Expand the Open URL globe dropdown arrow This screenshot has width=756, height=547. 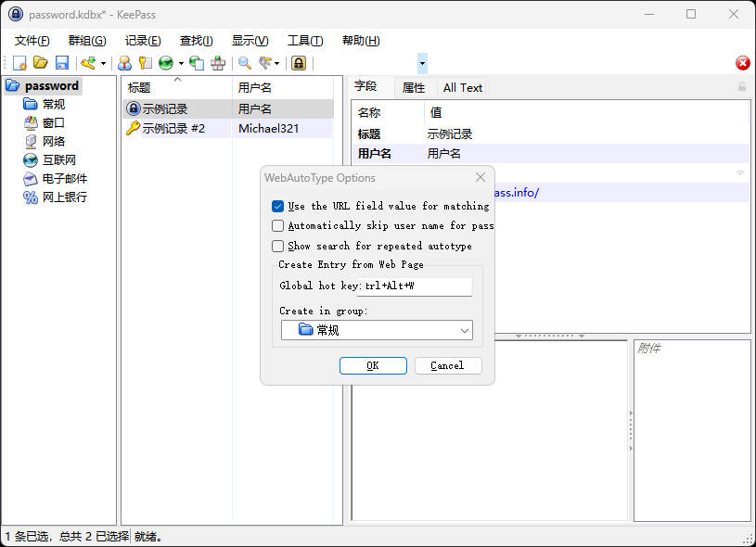(181, 64)
